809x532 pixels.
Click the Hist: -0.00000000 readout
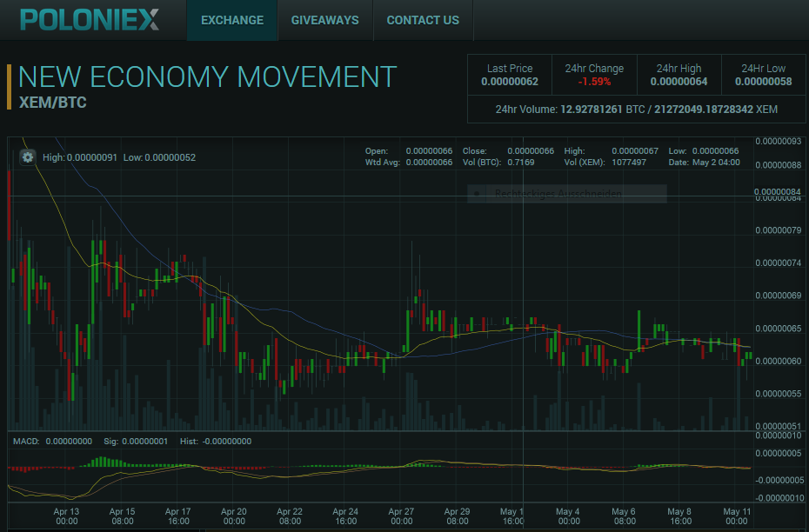point(216,442)
